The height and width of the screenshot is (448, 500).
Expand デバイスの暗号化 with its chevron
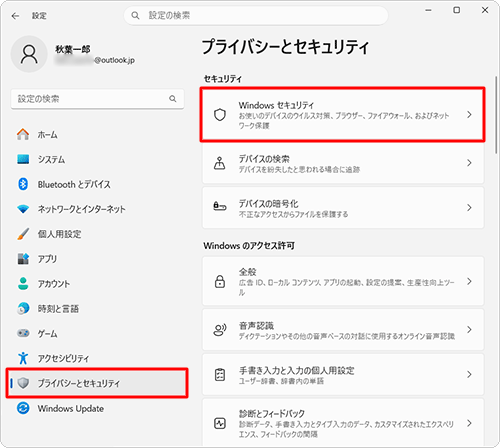point(469,208)
